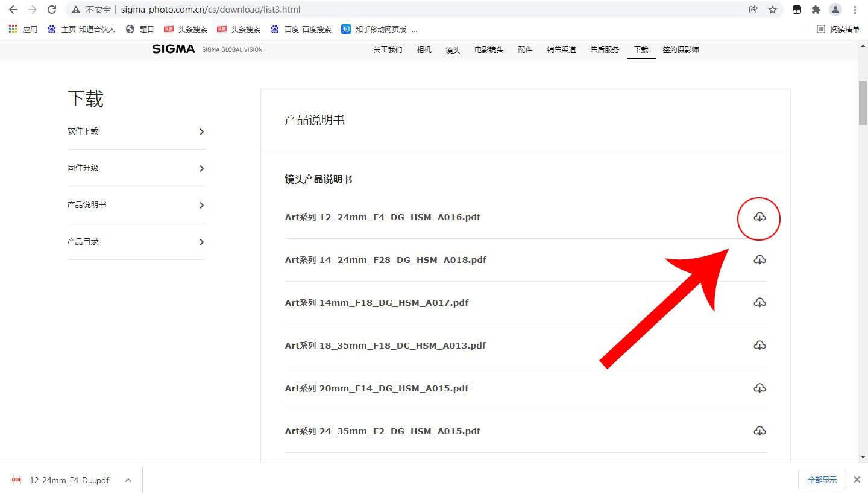Open the 产品目录 sidebar link
This screenshot has width=868, height=497.
(83, 241)
